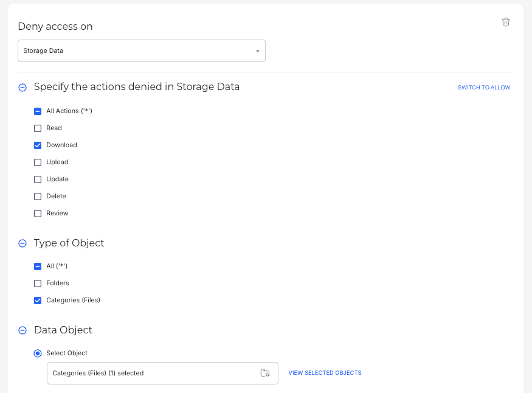This screenshot has width=532, height=393.
Task: Tick the Delete action checkbox
Action: (38, 196)
